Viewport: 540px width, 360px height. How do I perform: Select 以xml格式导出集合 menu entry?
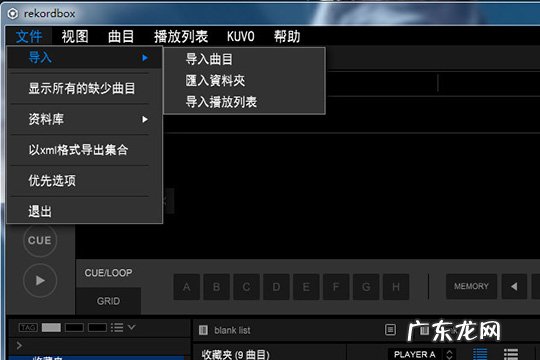coord(78,150)
